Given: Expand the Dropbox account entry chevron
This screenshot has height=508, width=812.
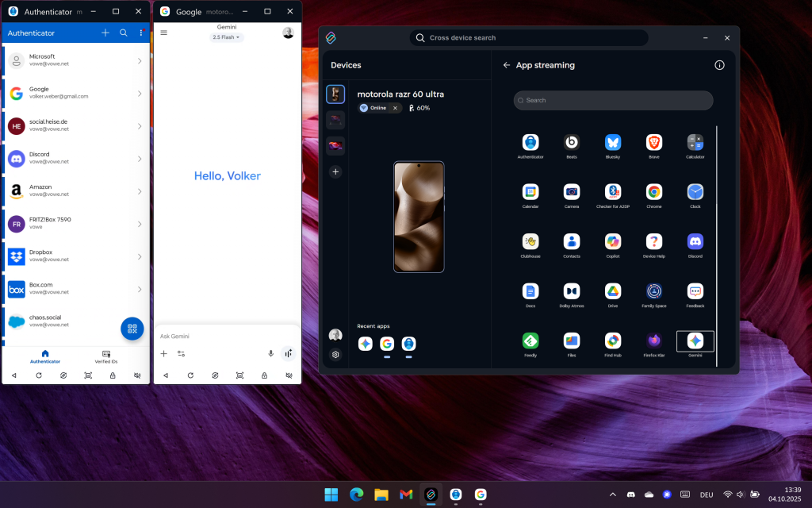Looking at the screenshot, I should pos(140,256).
